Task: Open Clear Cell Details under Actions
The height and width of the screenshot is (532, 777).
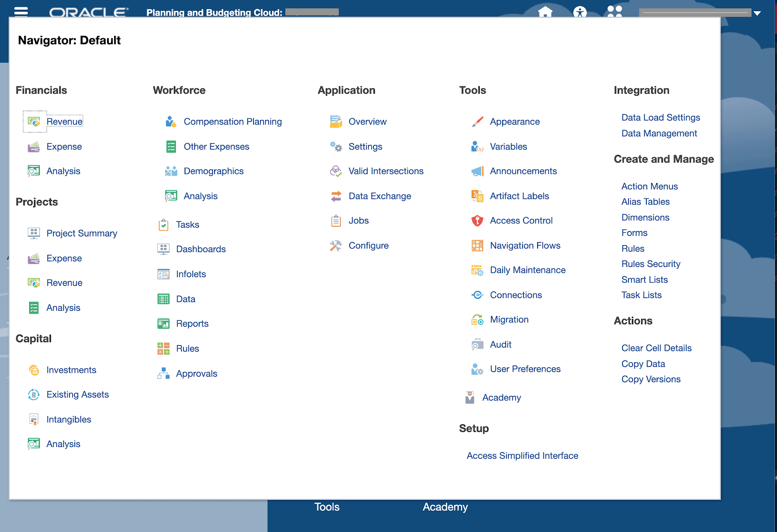Action: (656, 348)
